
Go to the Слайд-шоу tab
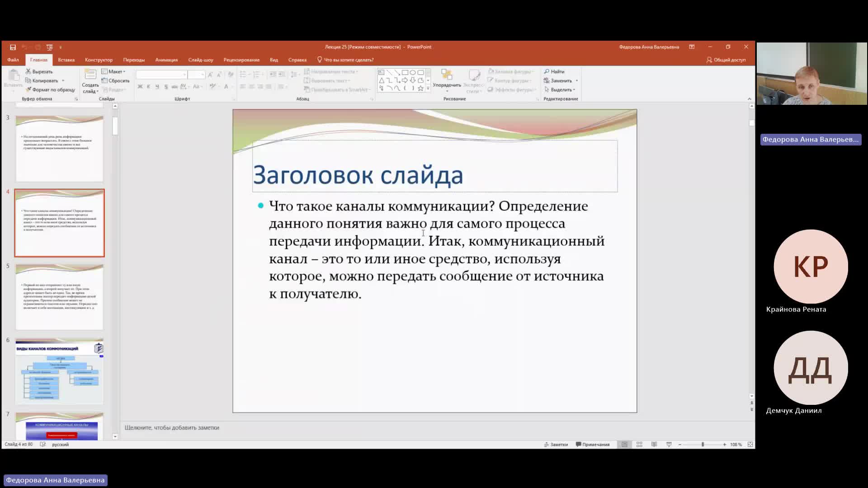click(x=201, y=60)
